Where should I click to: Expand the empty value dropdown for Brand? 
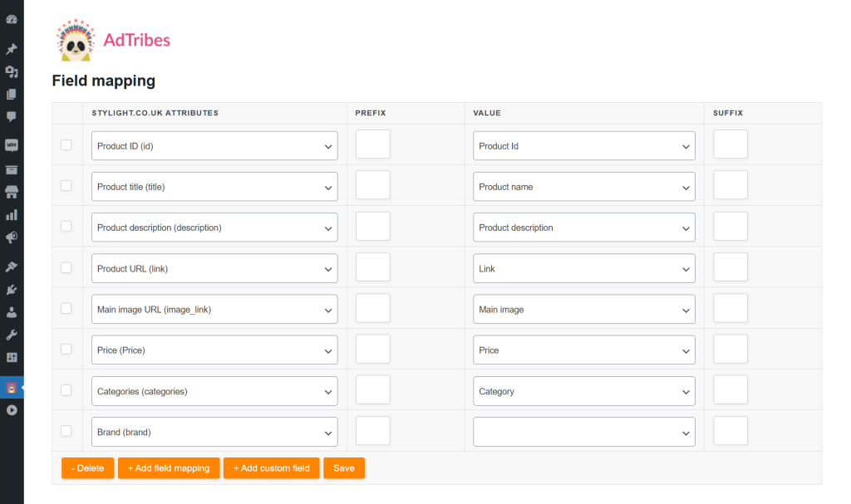(x=583, y=432)
